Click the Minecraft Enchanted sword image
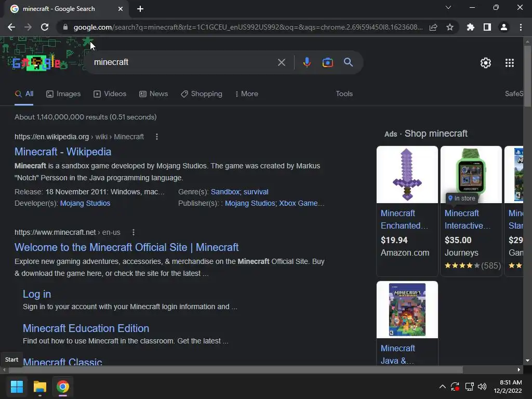532x399 pixels. [x=407, y=175]
